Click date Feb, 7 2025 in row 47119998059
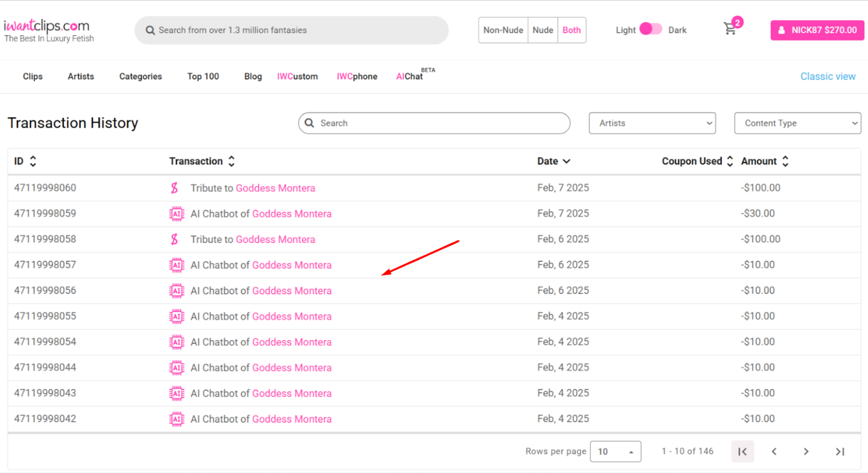The image size is (868, 473). [x=563, y=213]
